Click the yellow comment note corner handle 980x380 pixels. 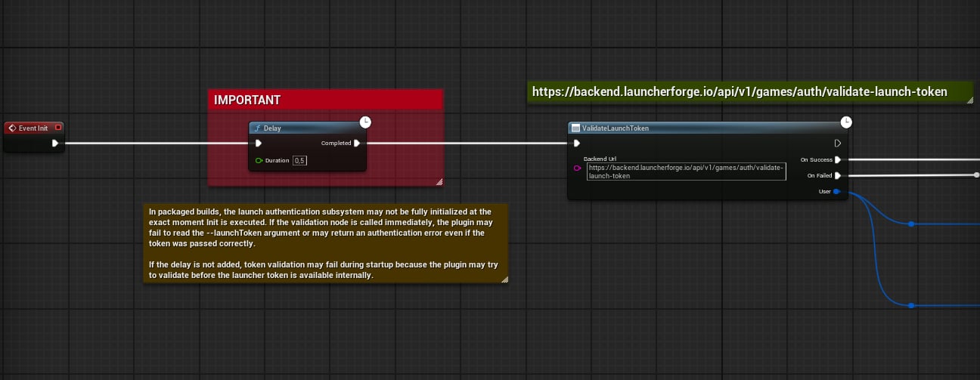[x=504, y=279]
